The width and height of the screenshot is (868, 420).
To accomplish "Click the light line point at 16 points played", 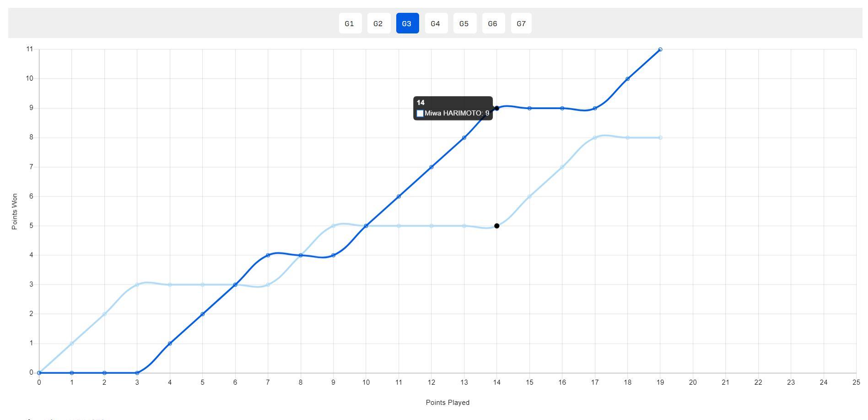I will pyautogui.click(x=562, y=167).
